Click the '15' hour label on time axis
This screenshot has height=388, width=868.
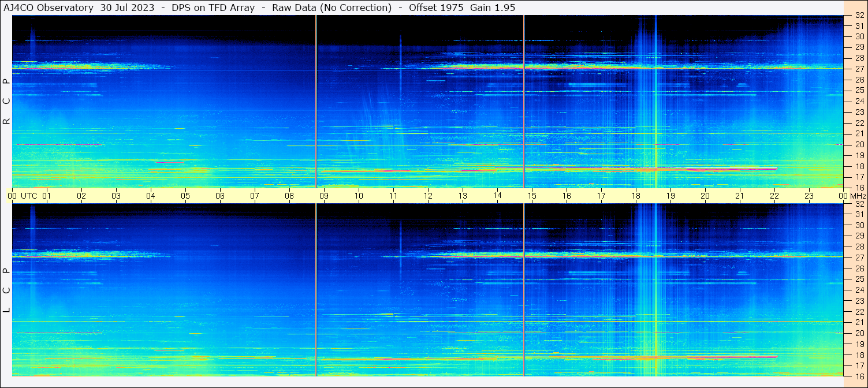(x=532, y=196)
